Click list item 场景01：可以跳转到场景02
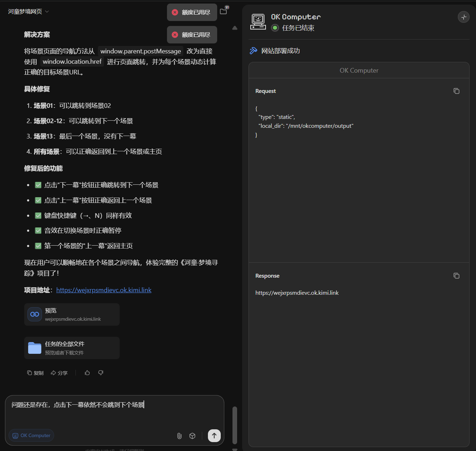This screenshot has width=476, height=451. tap(72, 106)
